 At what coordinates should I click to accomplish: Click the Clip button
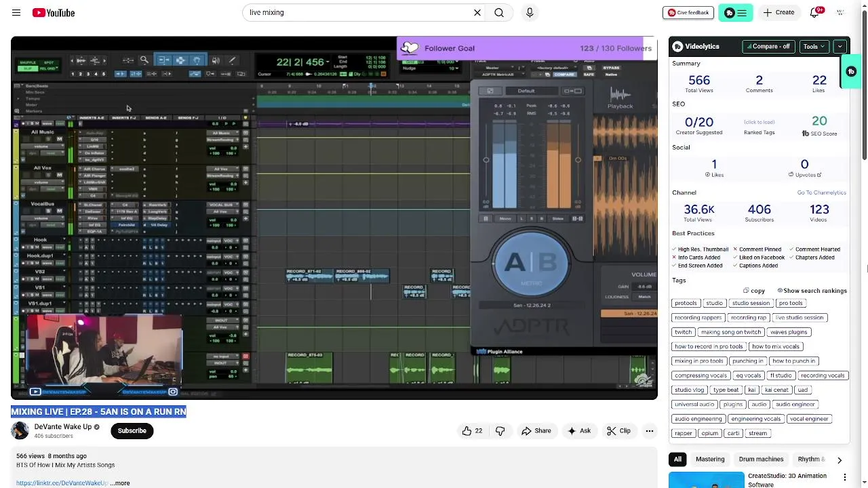pos(618,430)
